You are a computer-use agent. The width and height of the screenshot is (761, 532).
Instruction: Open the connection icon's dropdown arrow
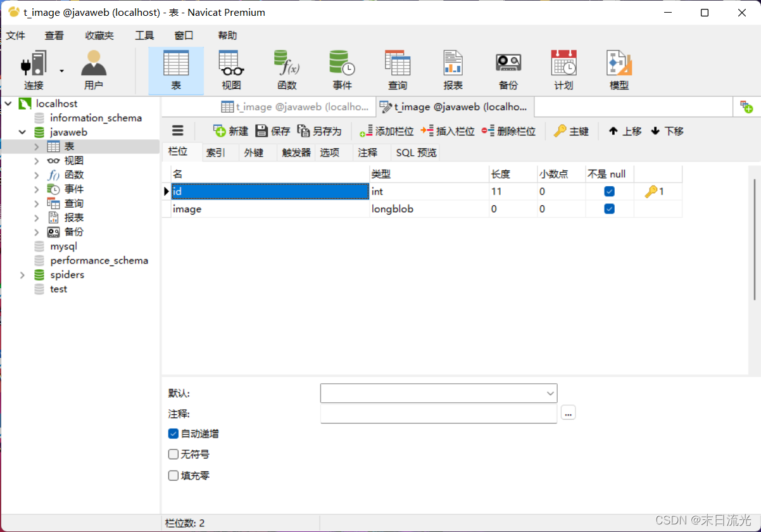click(61, 70)
